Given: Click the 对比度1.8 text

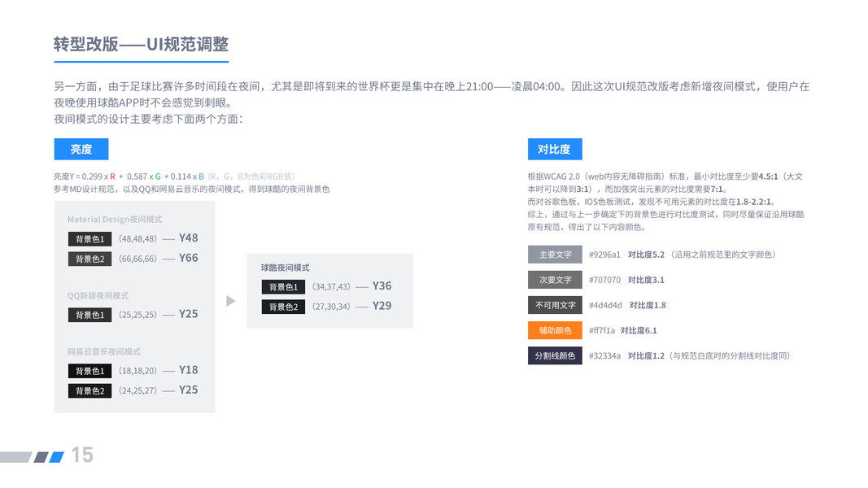Looking at the screenshot, I should tap(648, 306).
